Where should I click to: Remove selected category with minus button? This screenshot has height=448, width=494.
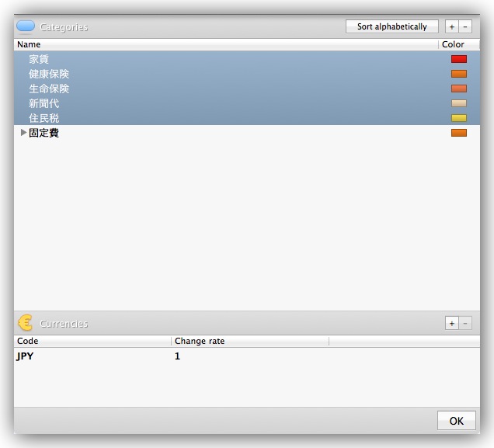(464, 26)
